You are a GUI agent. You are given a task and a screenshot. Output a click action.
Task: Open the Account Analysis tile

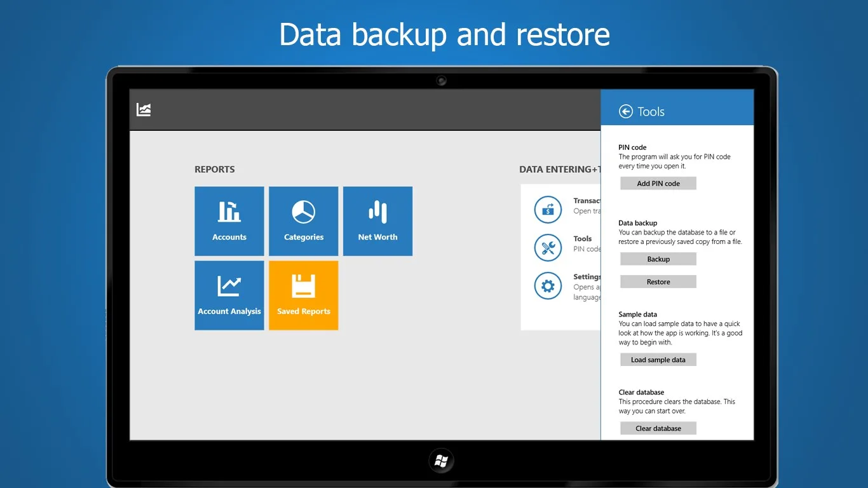[229, 295]
